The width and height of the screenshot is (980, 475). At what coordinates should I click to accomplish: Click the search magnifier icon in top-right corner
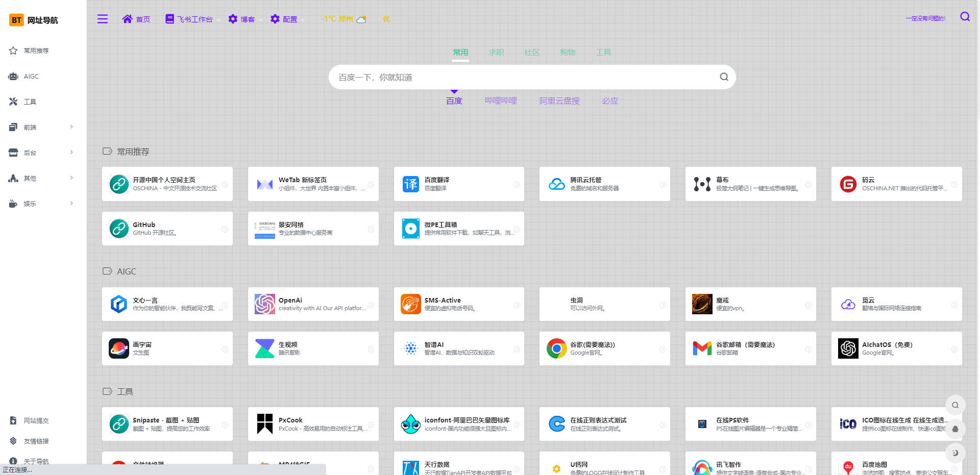tap(965, 17)
